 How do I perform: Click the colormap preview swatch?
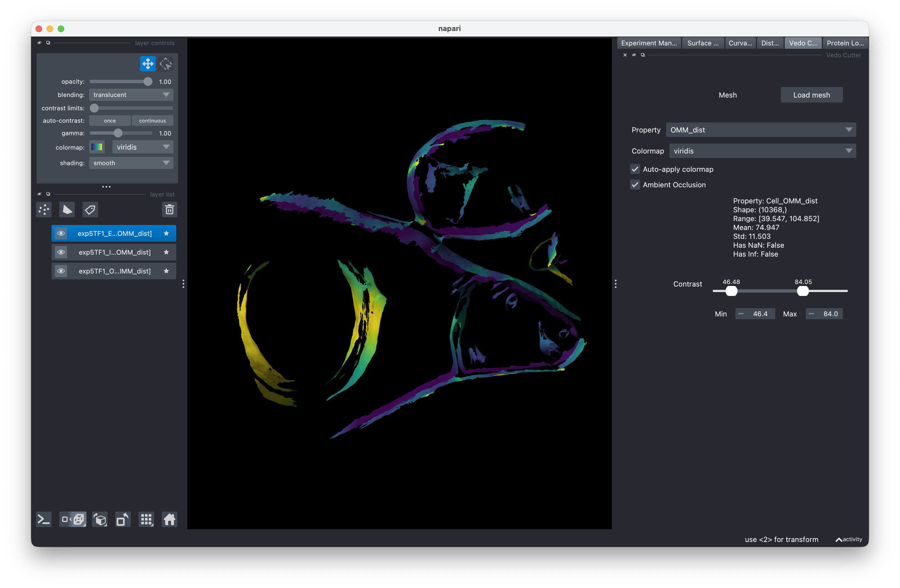pos(97,147)
